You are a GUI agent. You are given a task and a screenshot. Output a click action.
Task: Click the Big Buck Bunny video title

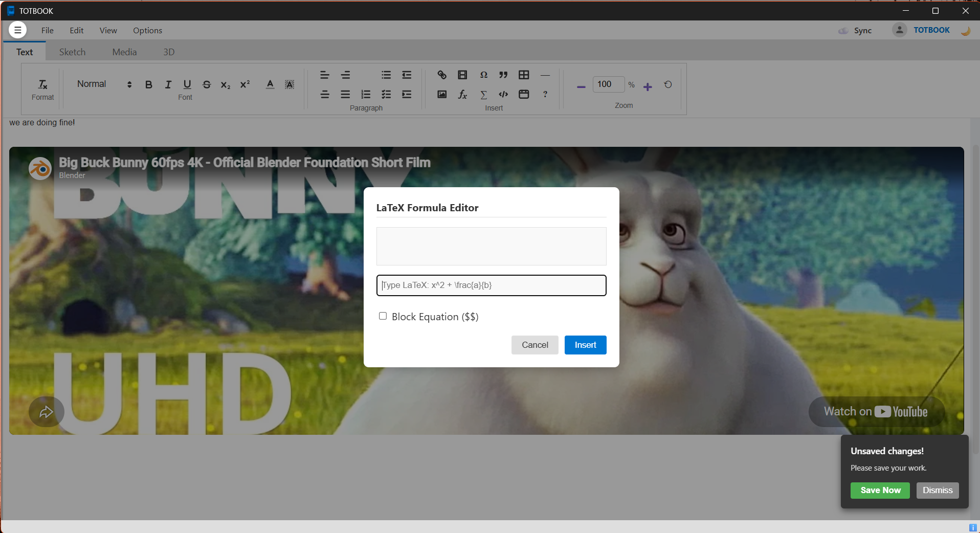point(244,162)
